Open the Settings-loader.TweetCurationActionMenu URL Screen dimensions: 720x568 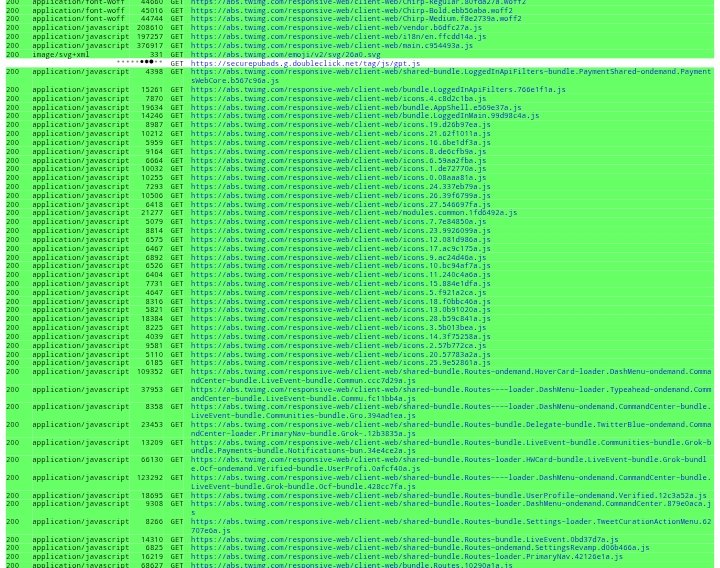pos(451,526)
